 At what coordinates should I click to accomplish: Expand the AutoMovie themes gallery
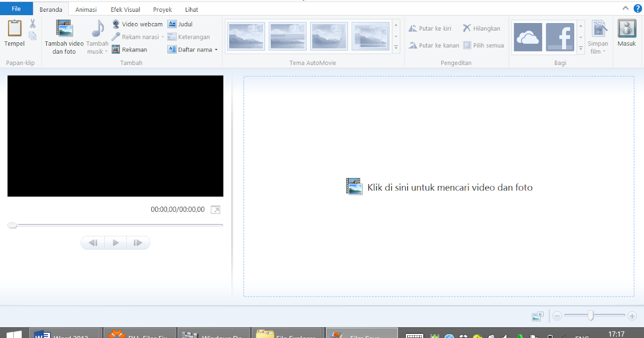click(x=396, y=48)
